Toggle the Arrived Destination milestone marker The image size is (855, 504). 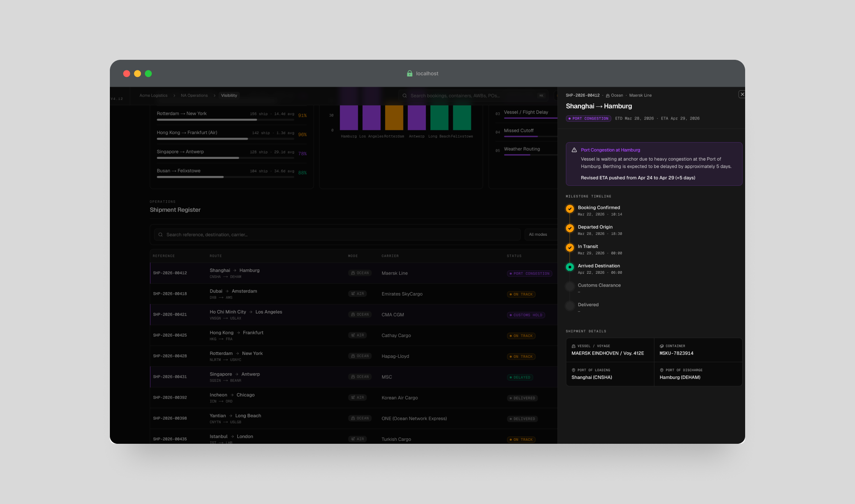569,267
